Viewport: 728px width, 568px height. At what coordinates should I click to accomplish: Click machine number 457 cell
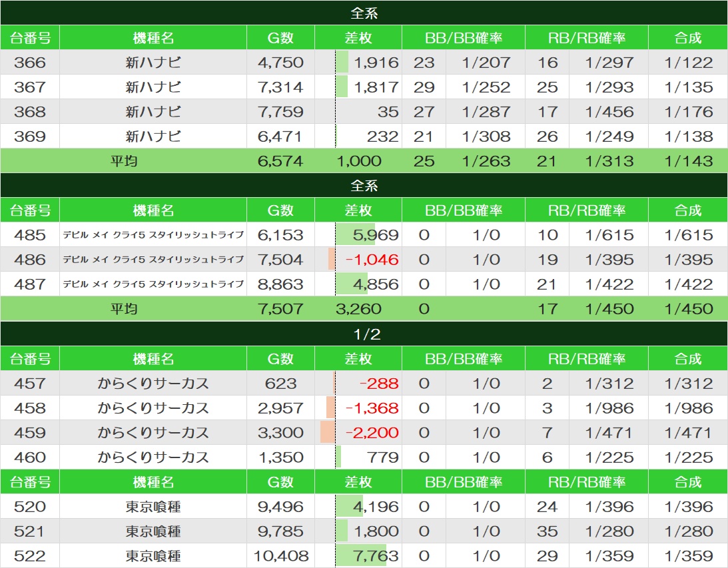point(30,384)
